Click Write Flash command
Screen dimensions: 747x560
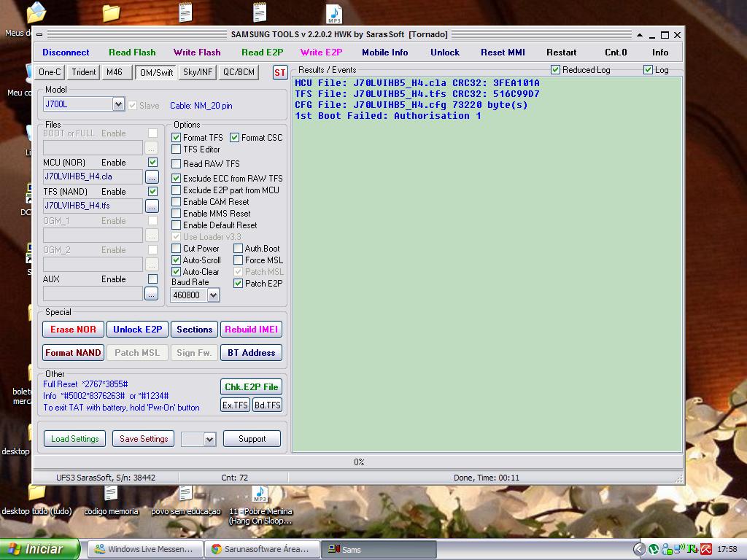[x=197, y=52]
